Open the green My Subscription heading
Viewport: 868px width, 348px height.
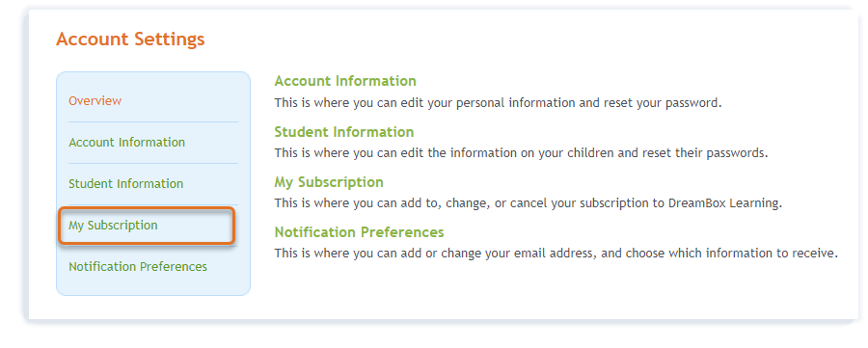(x=329, y=182)
